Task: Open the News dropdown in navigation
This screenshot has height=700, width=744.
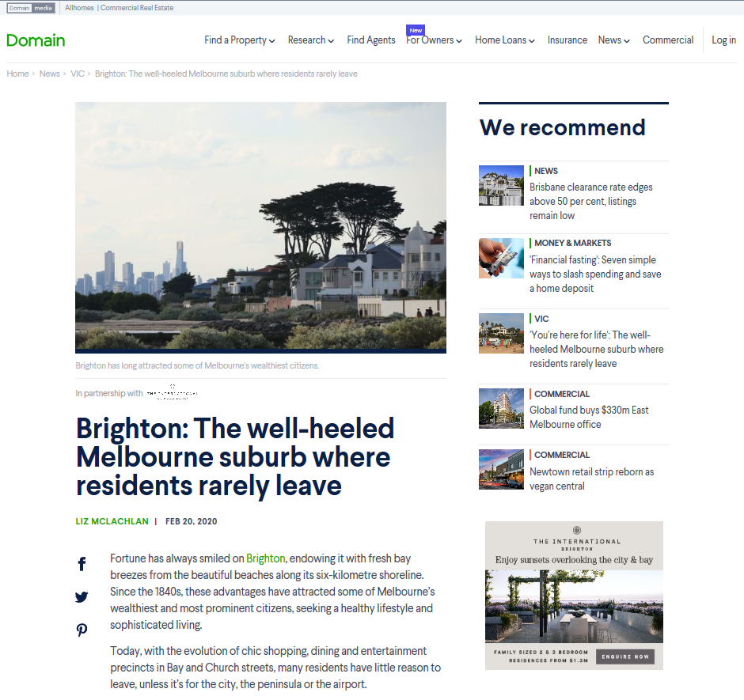Action: pyautogui.click(x=614, y=40)
